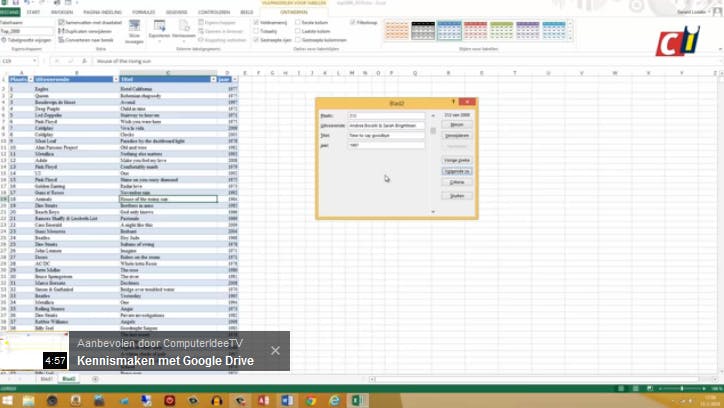Toggle the Totaalrij checkbox

click(x=256, y=31)
